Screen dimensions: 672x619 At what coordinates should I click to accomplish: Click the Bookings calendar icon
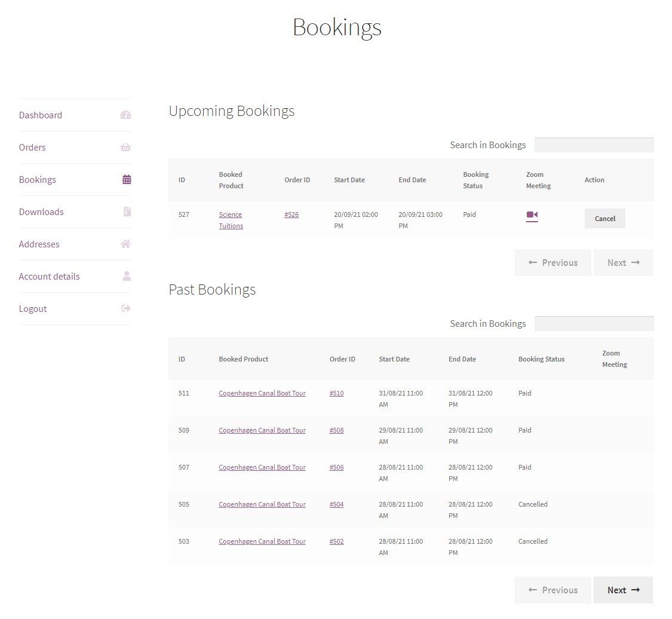click(127, 180)
